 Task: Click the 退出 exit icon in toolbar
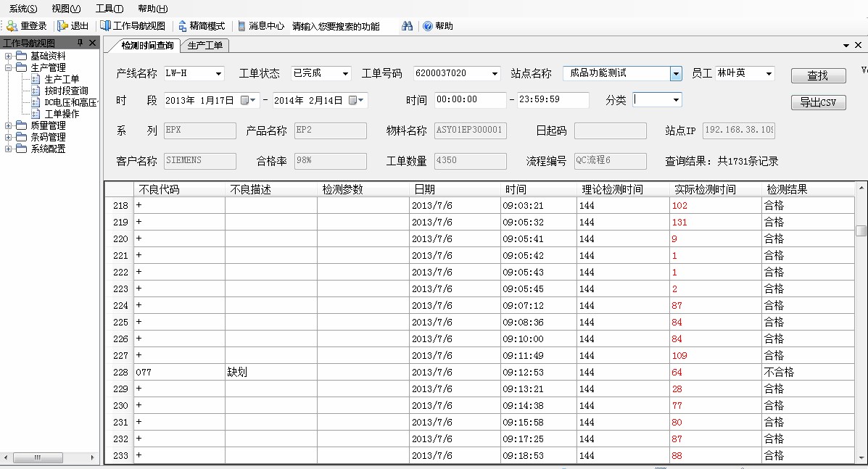pyautogui.click(x=63, y=26)
